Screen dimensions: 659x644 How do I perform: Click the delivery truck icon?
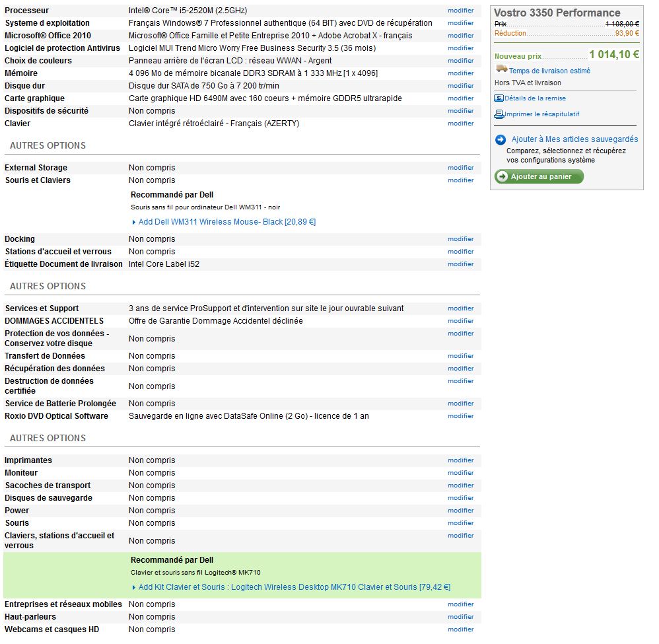tap(501, 69)
